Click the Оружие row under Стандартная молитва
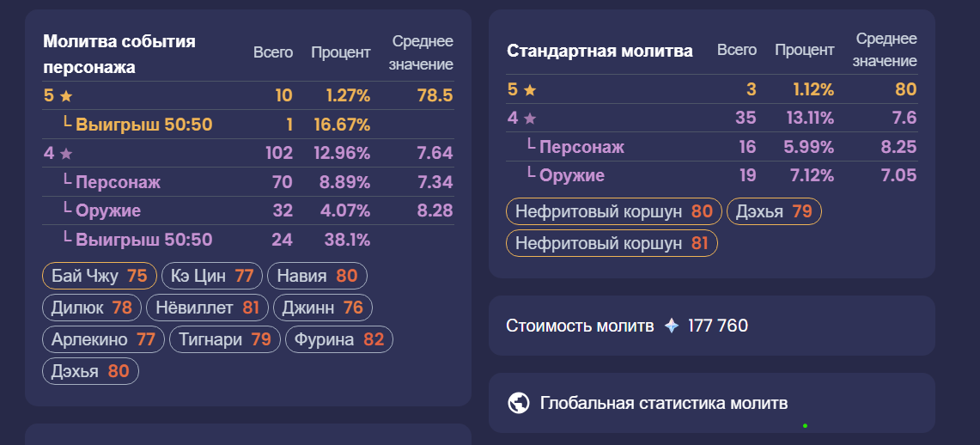The height and width of the screenshot is (445, 980). click(571, 175)
